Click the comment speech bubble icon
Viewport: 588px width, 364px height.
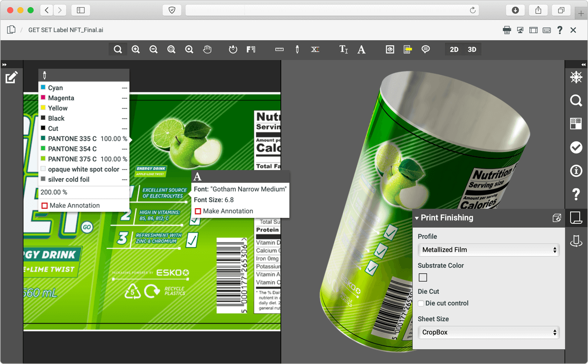425,49
